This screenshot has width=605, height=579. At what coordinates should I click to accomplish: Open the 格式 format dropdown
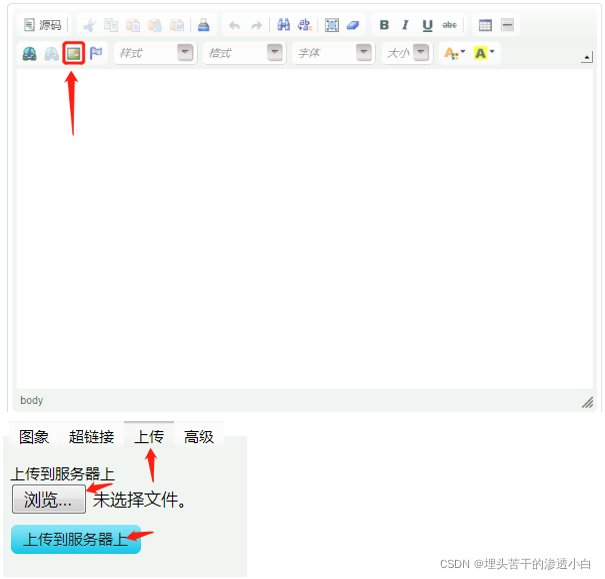[x=245, y=53]
